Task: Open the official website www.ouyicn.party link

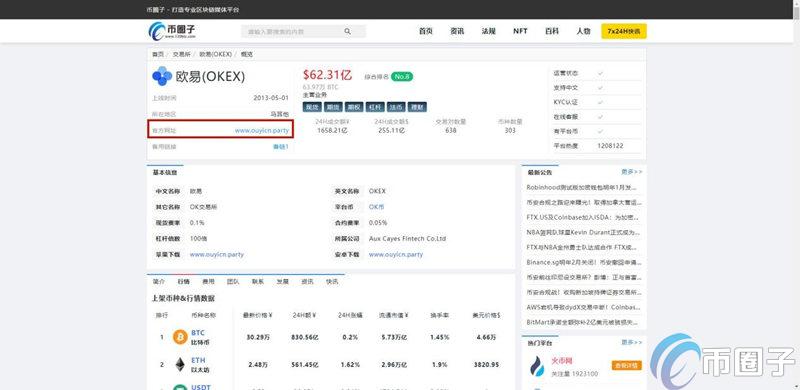Action: click(x=262, y=131)
